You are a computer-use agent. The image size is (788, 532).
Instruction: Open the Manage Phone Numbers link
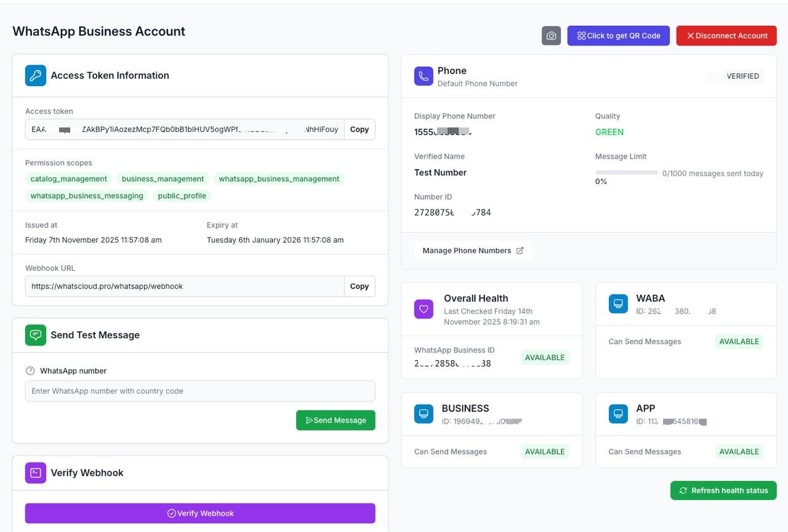[x=473, y=251]
